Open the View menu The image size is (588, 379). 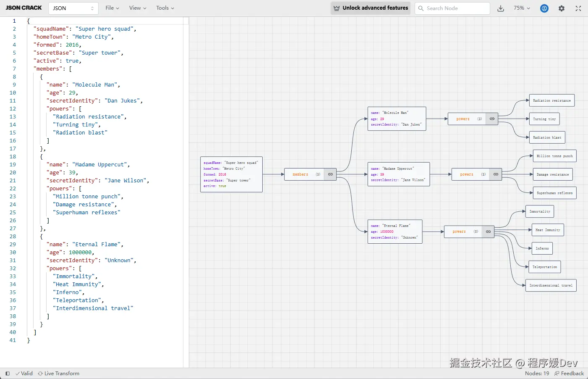138,8
